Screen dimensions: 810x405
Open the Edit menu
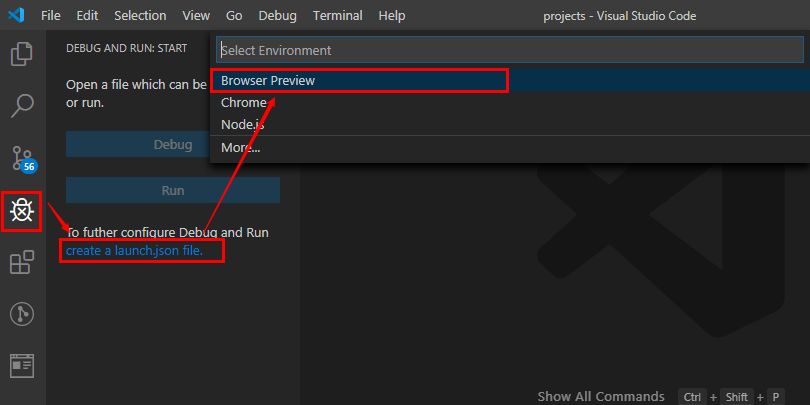click(87, 16)
